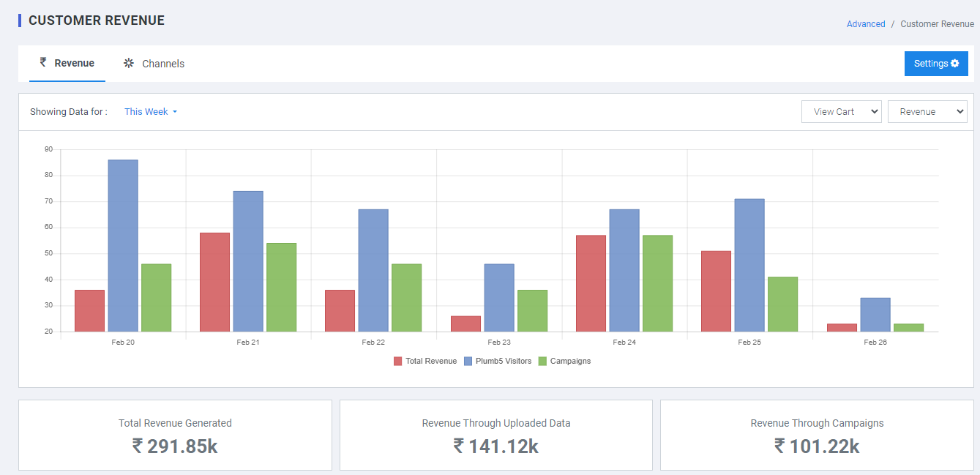Click the rupee icon on Revenue tab
The image size is (980, 475).
pyautogui.click(x=43, y=63)
